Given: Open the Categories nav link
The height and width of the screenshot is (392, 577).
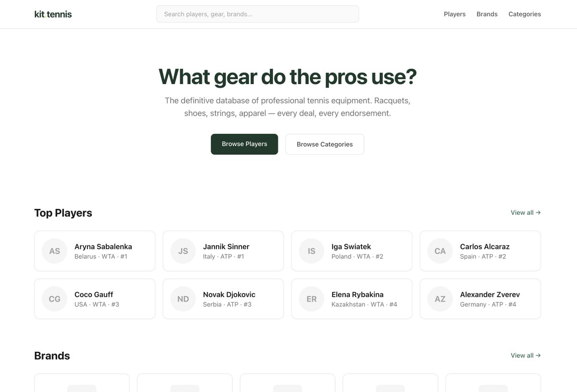Looking at the screenshot, I should pos(525,14).
